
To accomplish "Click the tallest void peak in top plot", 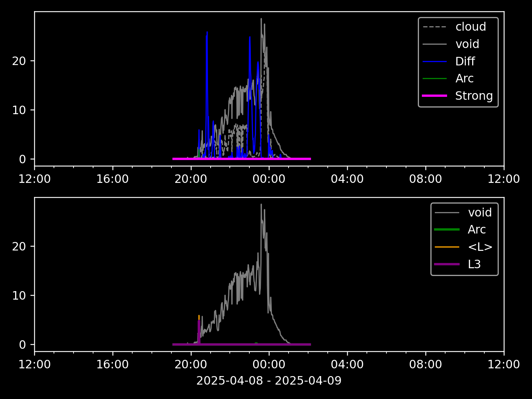I will 261,19.
